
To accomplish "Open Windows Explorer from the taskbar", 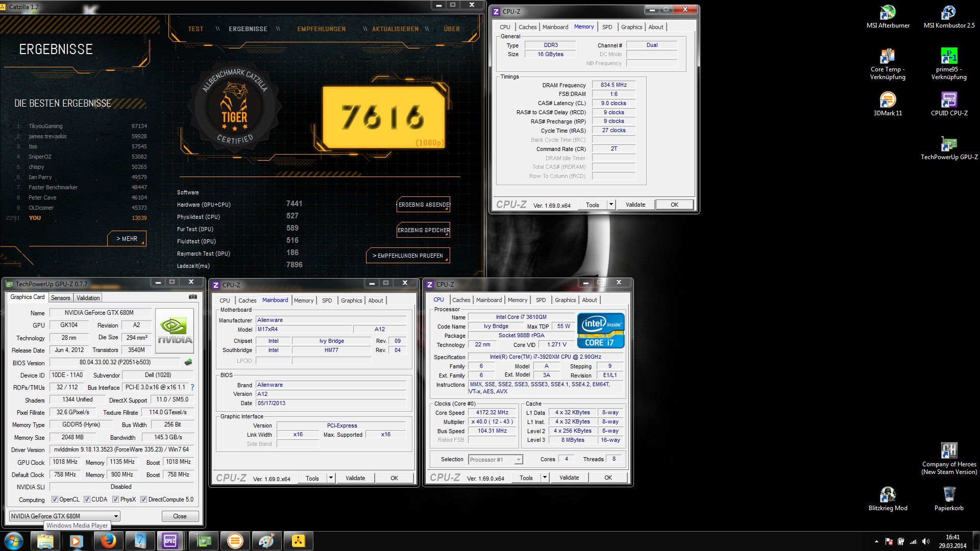I will 45,541.
